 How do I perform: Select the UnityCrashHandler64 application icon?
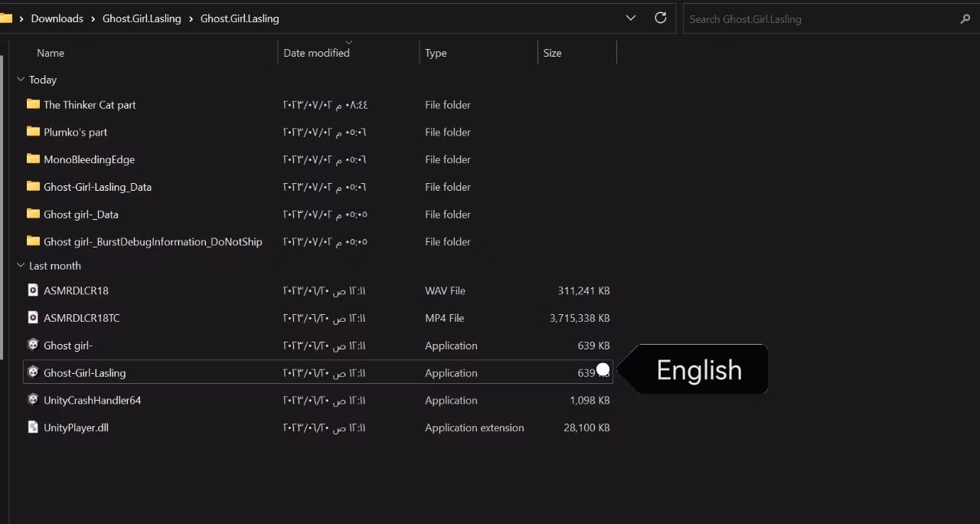pyautogui.click(x=33, y=400)
